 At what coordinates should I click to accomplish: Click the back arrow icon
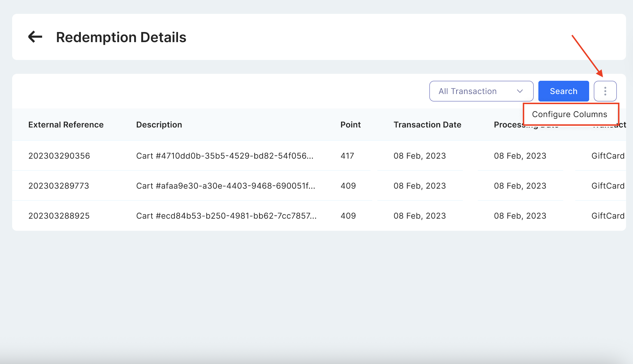click(35, 37)
